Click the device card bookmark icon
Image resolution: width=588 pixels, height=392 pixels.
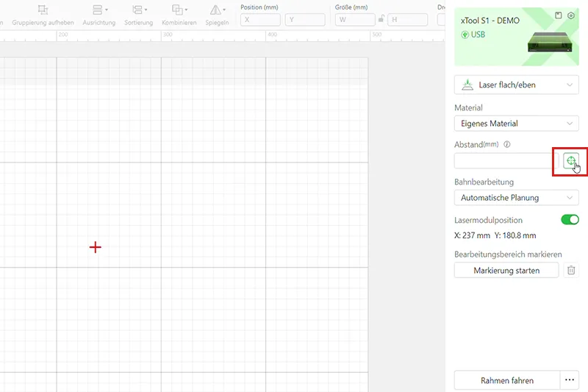tap(559, 15)
